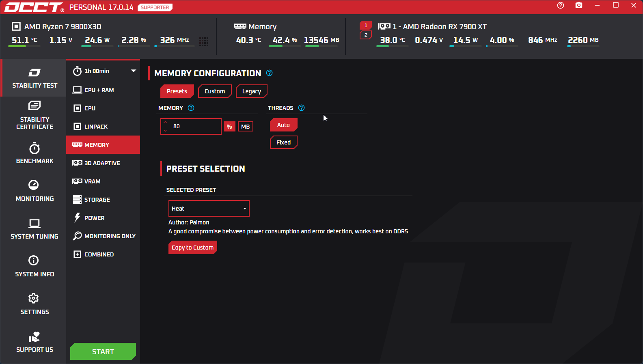
Task: Select the VRAM test
Action: tap(103, 181)
